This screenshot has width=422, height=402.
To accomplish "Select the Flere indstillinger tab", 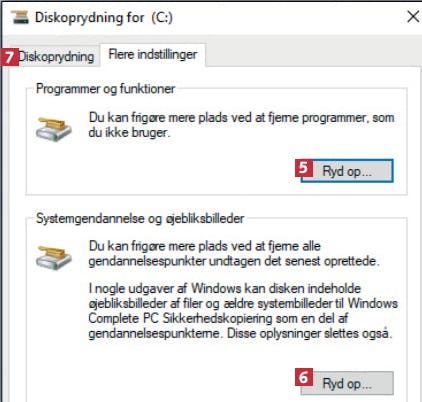I will click(x=153, y=54).
